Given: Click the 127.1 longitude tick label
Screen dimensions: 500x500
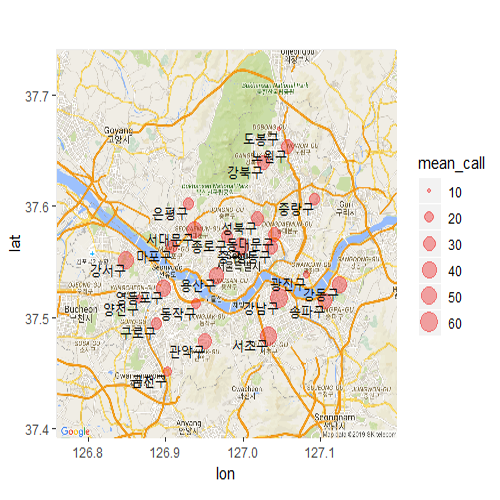Looking at the screenshot, I should point(320,453).
